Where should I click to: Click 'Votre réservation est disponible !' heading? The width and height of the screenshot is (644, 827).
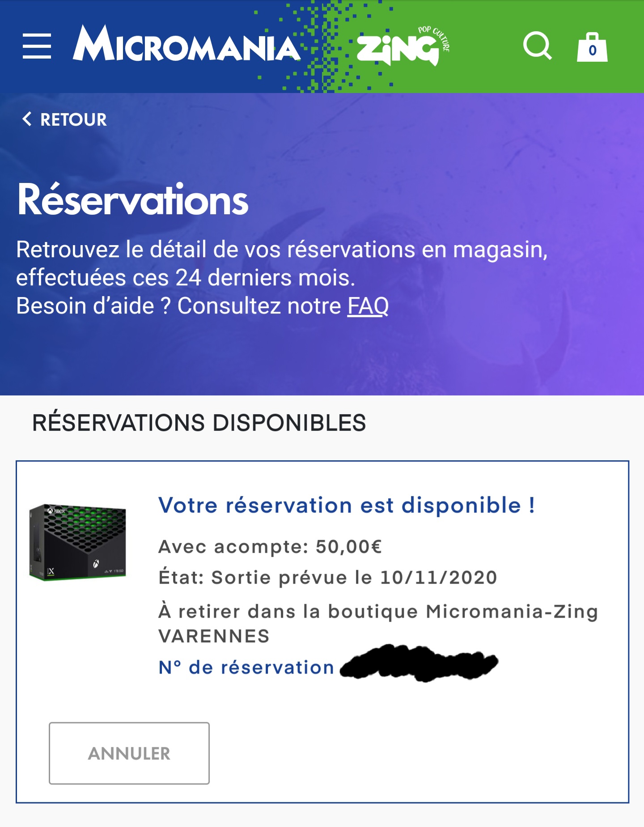(347, 505)
